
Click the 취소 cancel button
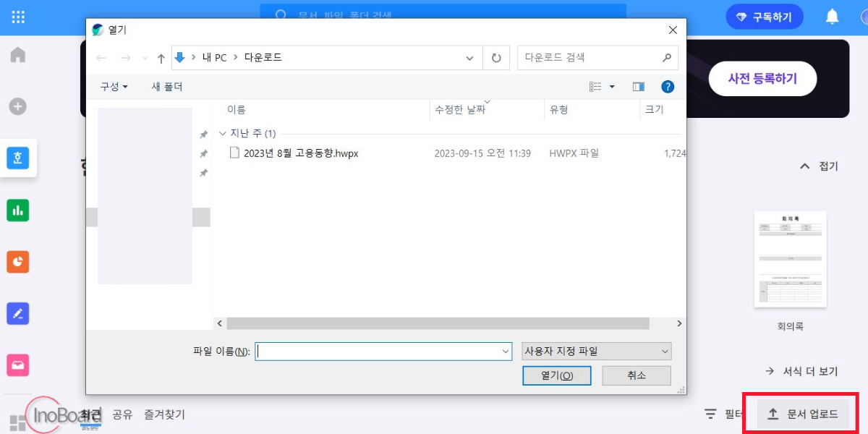click(637, 375)
